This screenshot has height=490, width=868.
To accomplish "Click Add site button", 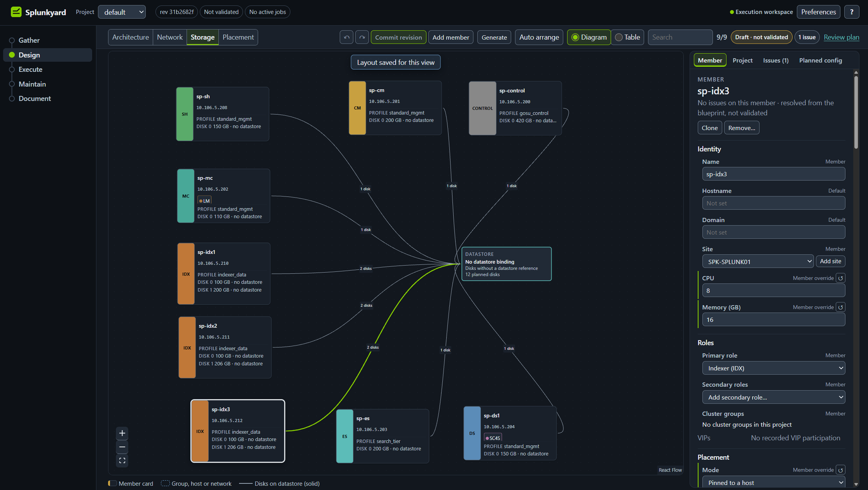I will (x=830, y=261).
